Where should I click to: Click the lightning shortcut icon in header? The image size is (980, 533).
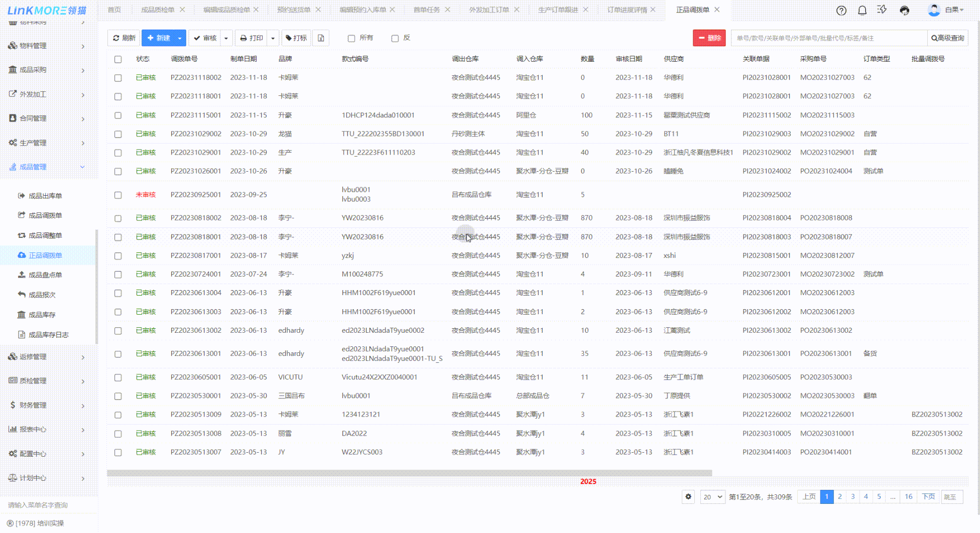coord(882,10)
